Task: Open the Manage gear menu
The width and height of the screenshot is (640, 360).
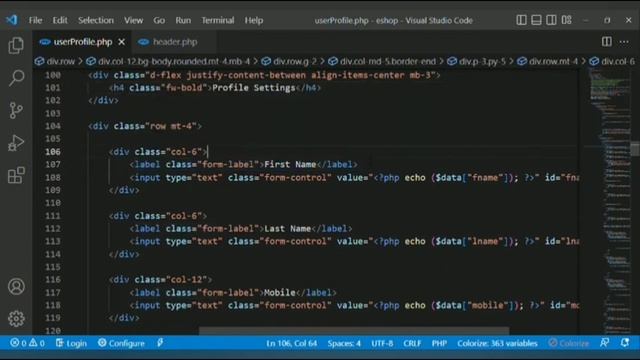Action: click(16, 318)
